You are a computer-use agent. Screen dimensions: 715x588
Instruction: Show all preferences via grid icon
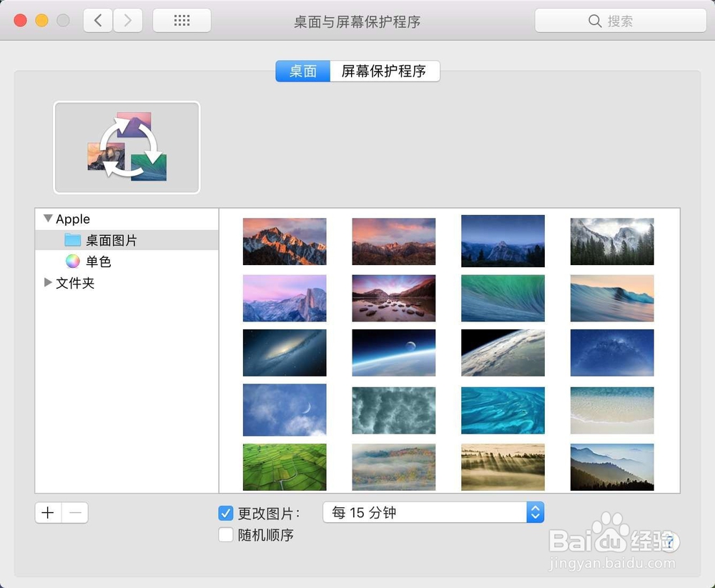pos(182,21)
